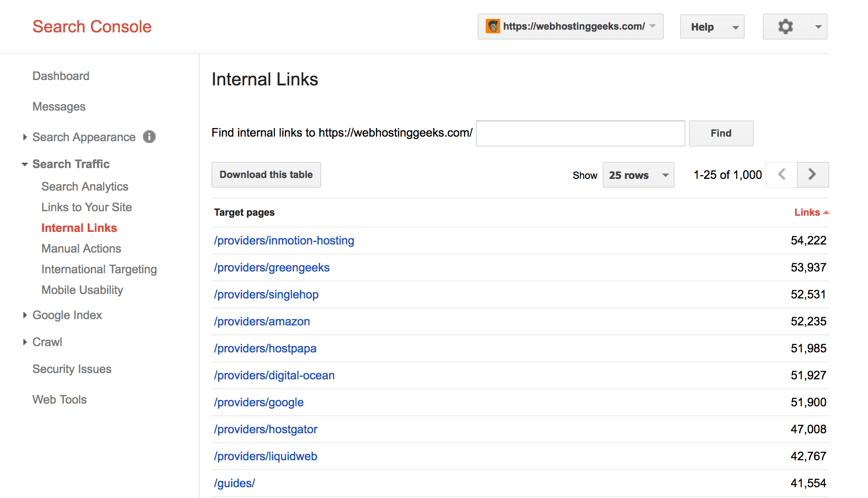Open the Dashboard page
Screen dimensions: 868x498
point(61,76)
